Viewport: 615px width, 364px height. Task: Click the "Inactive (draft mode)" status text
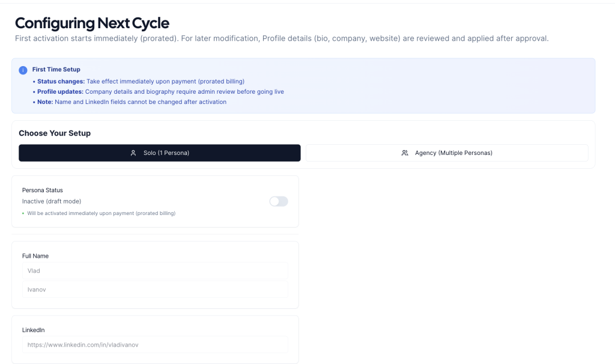[52, 201]
